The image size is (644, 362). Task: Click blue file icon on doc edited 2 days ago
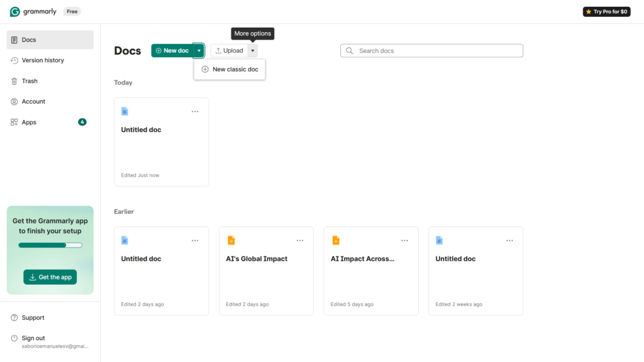pyautogui.click(x=125, y=241)
